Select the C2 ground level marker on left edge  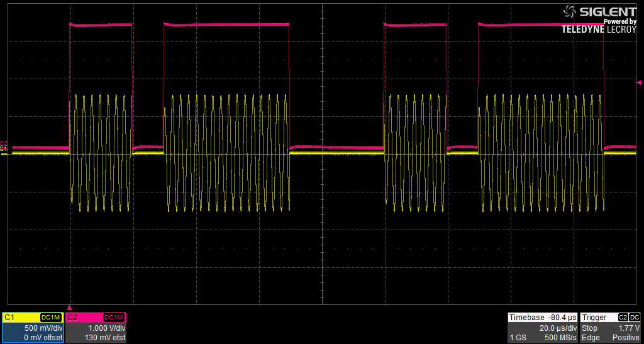(x=3, y=144)
